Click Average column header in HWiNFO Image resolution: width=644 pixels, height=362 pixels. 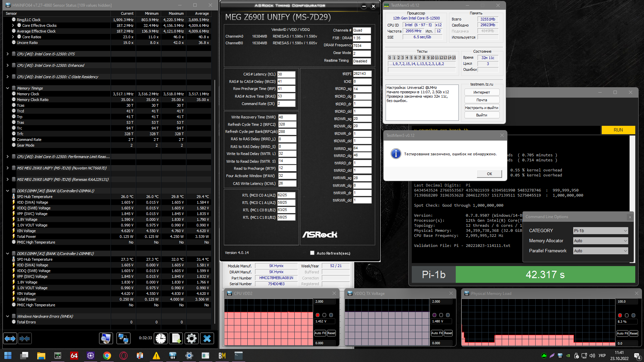[x=198, y=13]
